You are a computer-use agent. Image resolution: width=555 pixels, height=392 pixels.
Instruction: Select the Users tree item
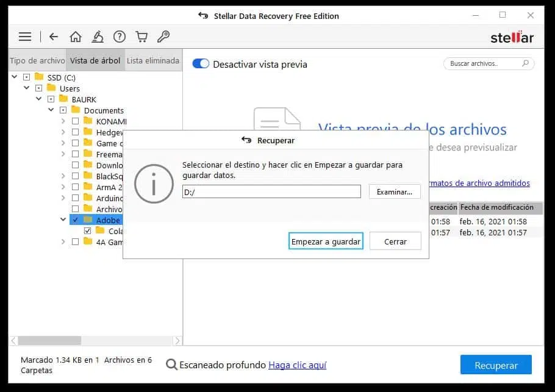[70, 88]
